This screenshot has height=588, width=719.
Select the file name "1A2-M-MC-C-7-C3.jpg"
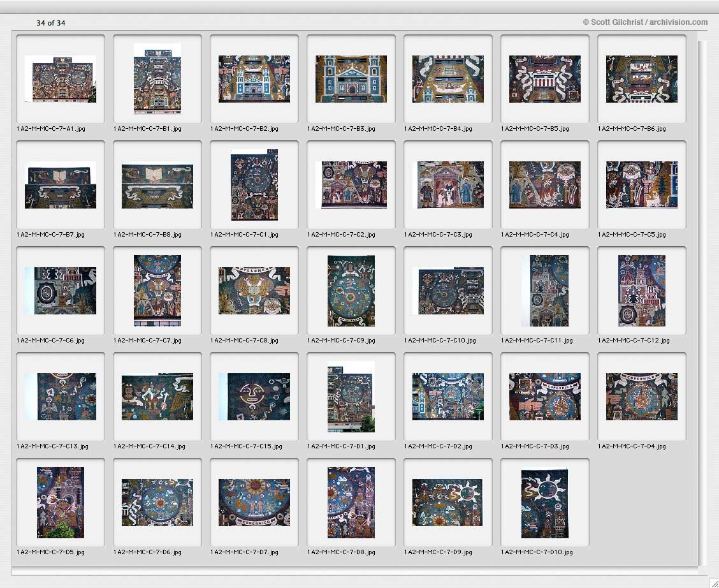pyautogui.click(x=438, y=235)
